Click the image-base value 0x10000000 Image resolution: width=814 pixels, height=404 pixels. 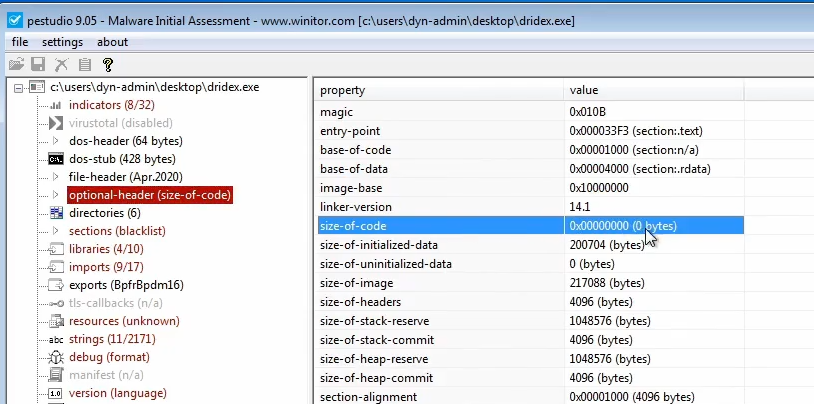pos(599,188)
